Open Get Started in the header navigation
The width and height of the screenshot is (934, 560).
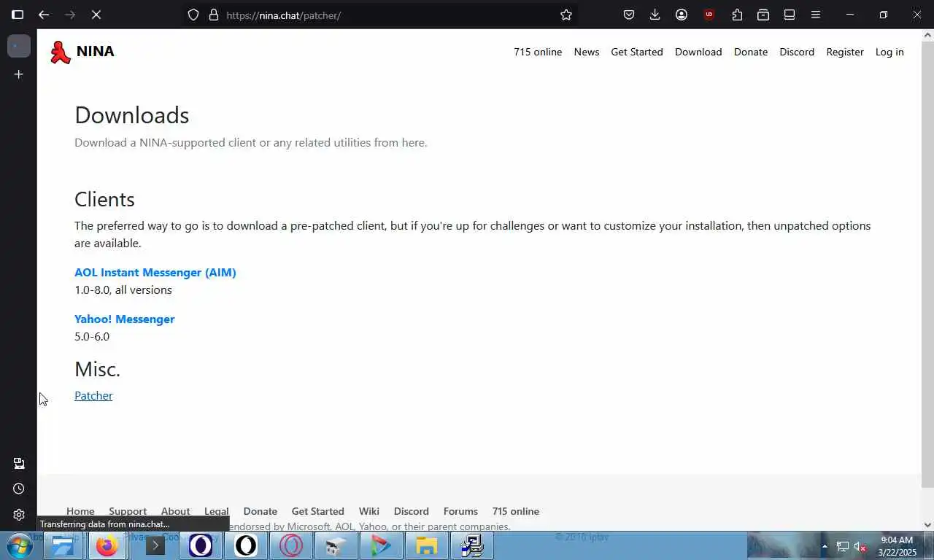pyautogui.click(x=637, y=52)
